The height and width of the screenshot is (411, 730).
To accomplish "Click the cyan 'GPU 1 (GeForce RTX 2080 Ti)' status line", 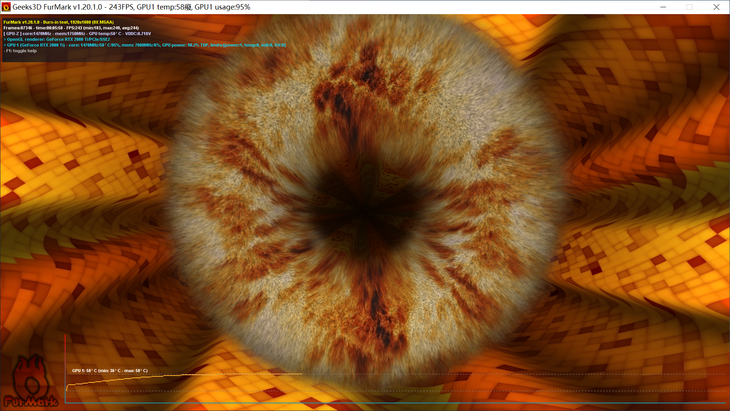I will coord(144,45).
